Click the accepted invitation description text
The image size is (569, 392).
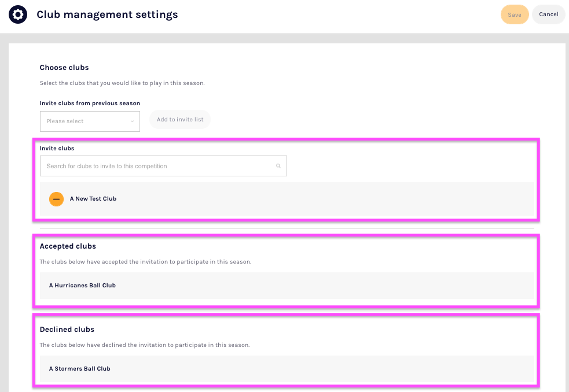(x=145, y=262)
